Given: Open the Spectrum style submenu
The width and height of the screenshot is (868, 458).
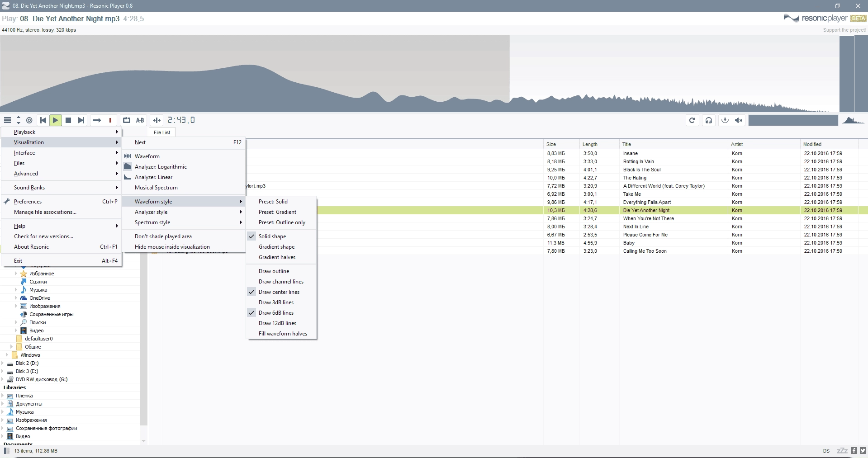Looking at the screenshot, I should coord(184,222).
